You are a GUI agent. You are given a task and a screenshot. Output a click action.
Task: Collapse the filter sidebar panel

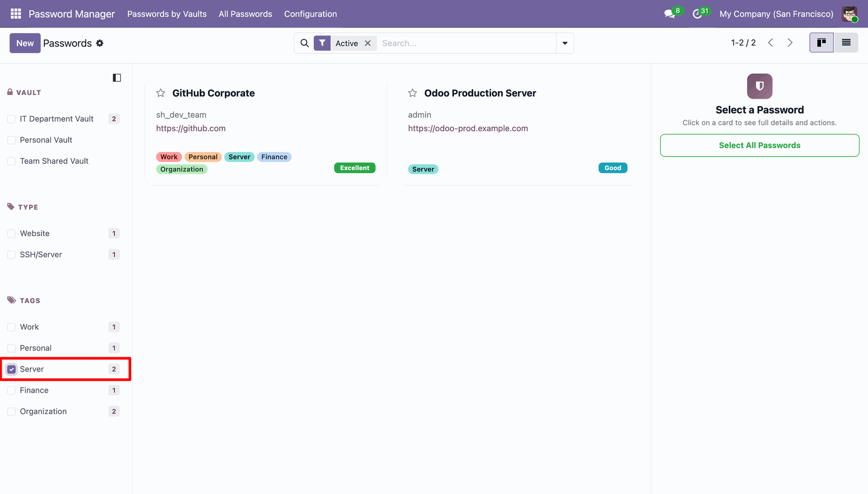(x=117, y=78)
